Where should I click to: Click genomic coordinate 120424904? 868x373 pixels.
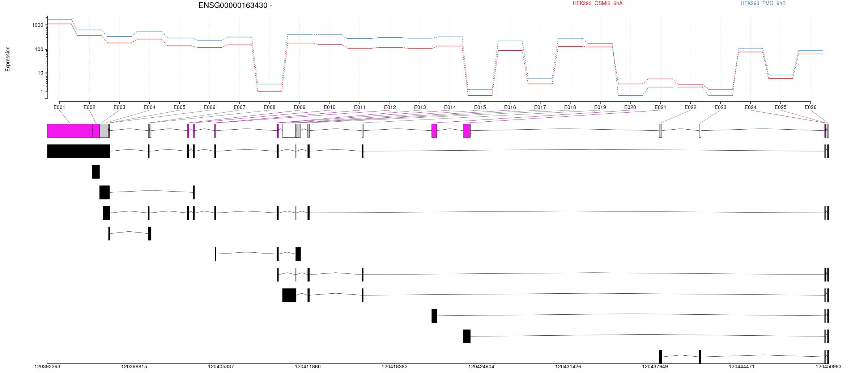tap(481, 366)
